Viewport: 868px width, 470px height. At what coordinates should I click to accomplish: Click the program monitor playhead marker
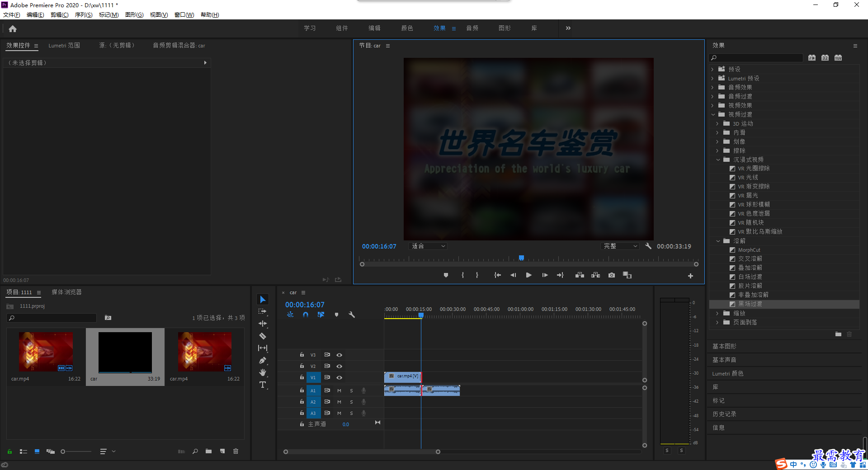521,258
